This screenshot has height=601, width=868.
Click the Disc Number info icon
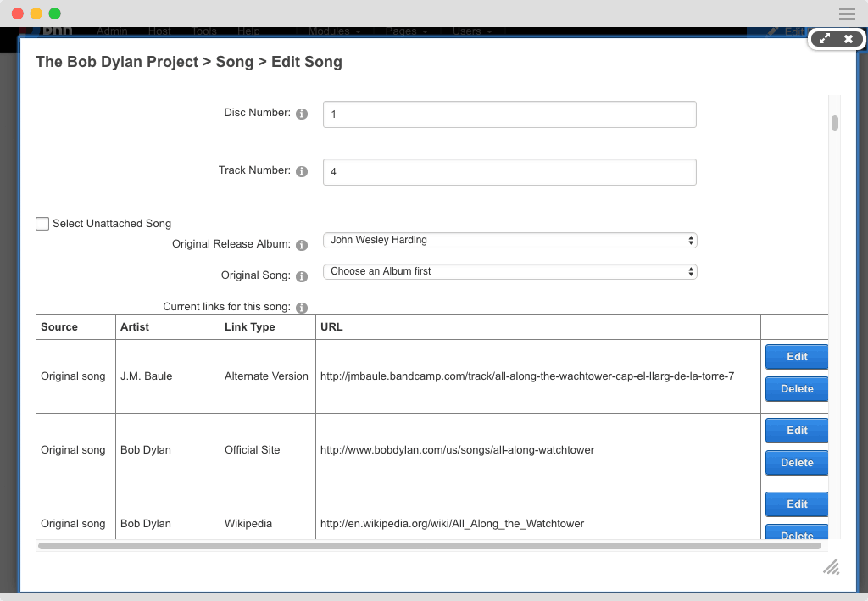pyautogui.click(x=302, y=114)
